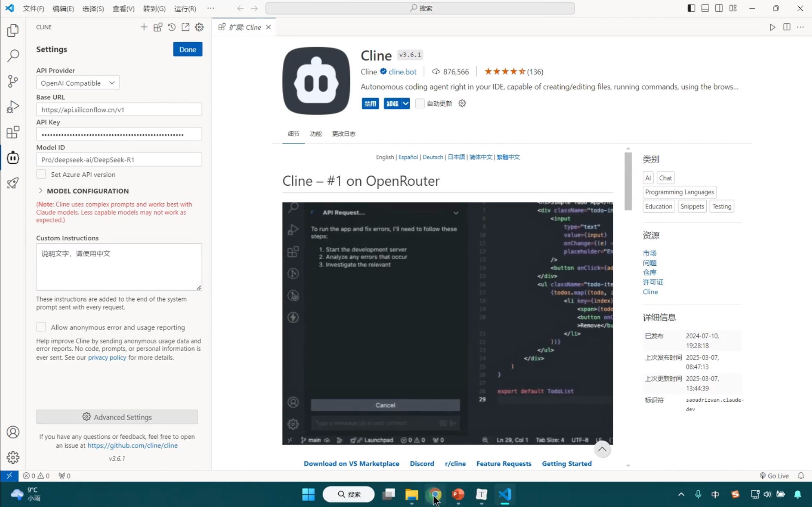Show hidden system tray icons
The width and height of the screenshot is (812, 507).
pyautogui.click(x=681, y=494)
